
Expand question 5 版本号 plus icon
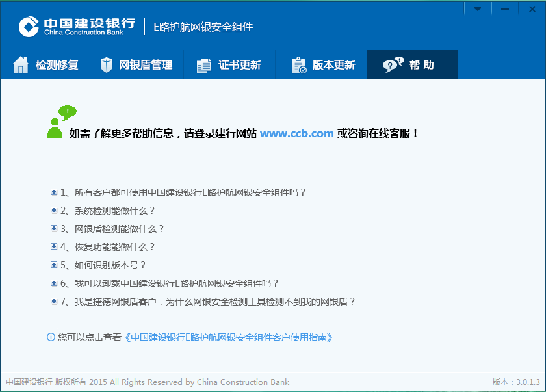pyautogui.click(x=53, y=265)
